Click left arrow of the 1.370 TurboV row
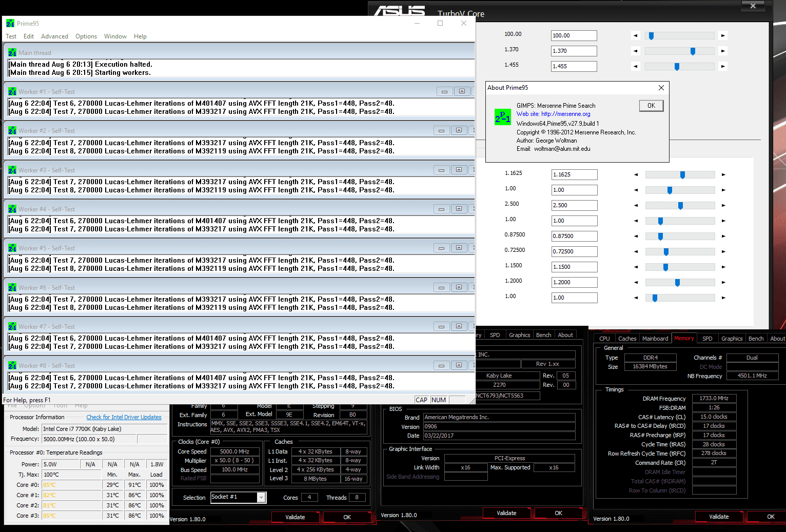This screenshot has width=786, height=532. [636, 51]
